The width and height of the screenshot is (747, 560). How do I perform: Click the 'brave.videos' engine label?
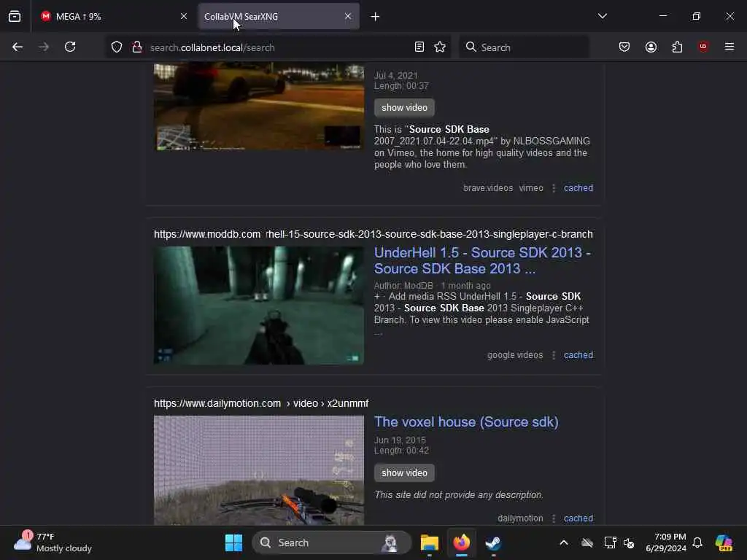488,187
